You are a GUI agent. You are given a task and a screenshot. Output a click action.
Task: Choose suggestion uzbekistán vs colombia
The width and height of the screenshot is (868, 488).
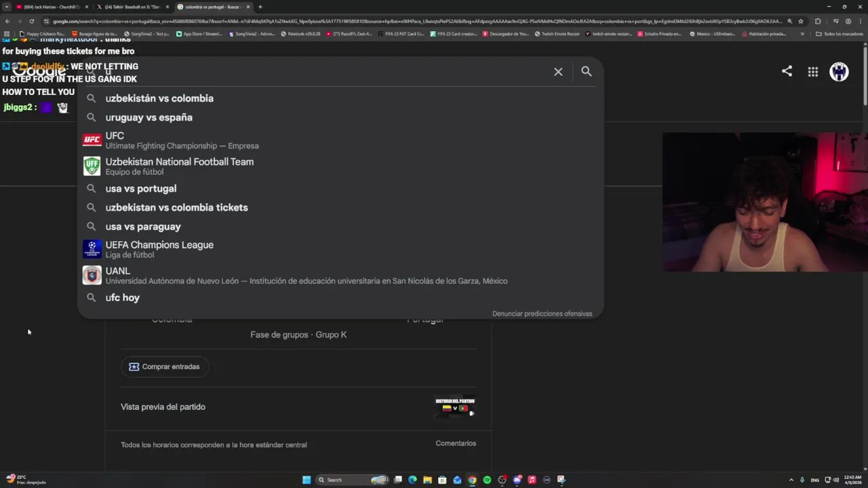click(x=159, y=98)
